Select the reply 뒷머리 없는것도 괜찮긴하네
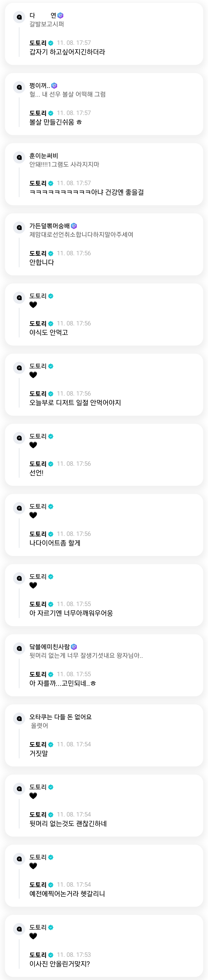Image resolution: width=208 pixels, height=980 pixels. pos(68,824)
